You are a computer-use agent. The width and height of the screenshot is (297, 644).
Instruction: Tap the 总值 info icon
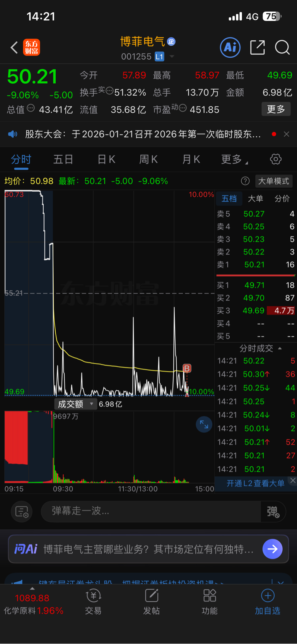click(x=31, y=108)
